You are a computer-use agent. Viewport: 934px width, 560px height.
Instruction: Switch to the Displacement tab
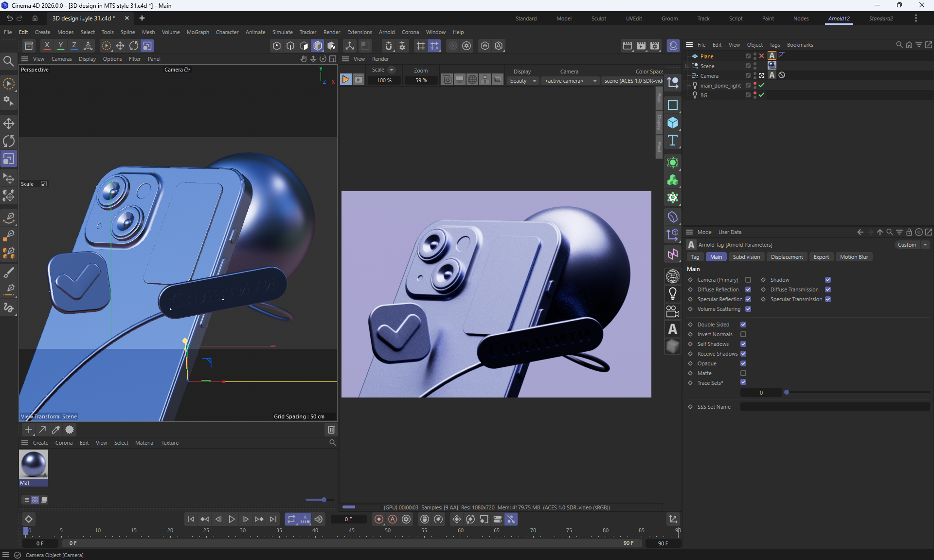tap(787, 257)
